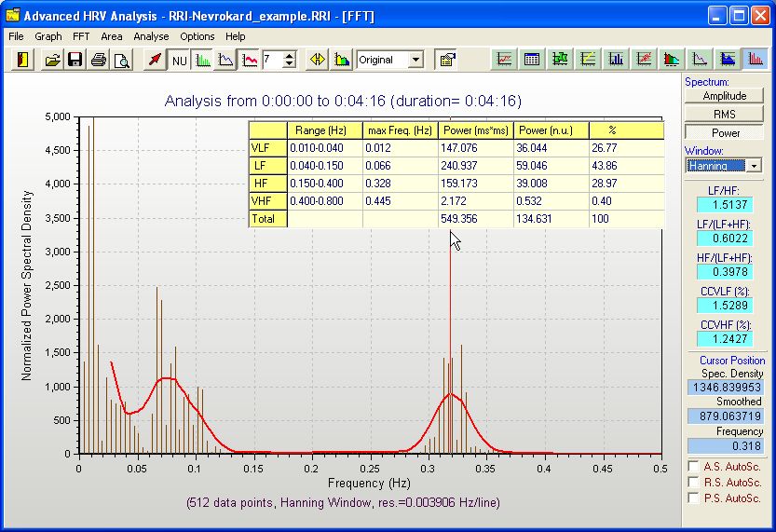Viewport: 776px width, 532px height.
Task: Expand the Hanning window dropdown
Action: [x=754, y=166]
